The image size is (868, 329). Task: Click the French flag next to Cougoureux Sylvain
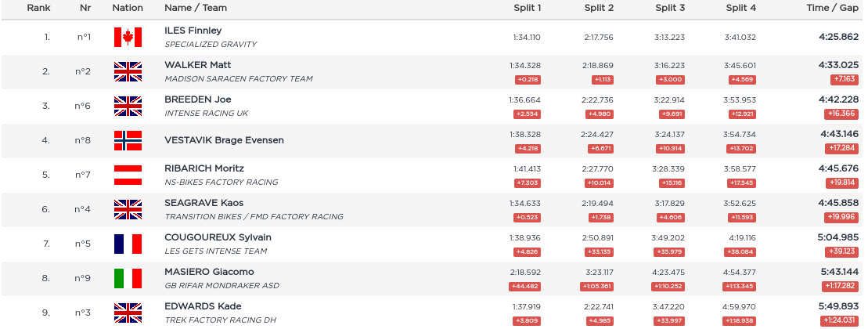point(128,244)
